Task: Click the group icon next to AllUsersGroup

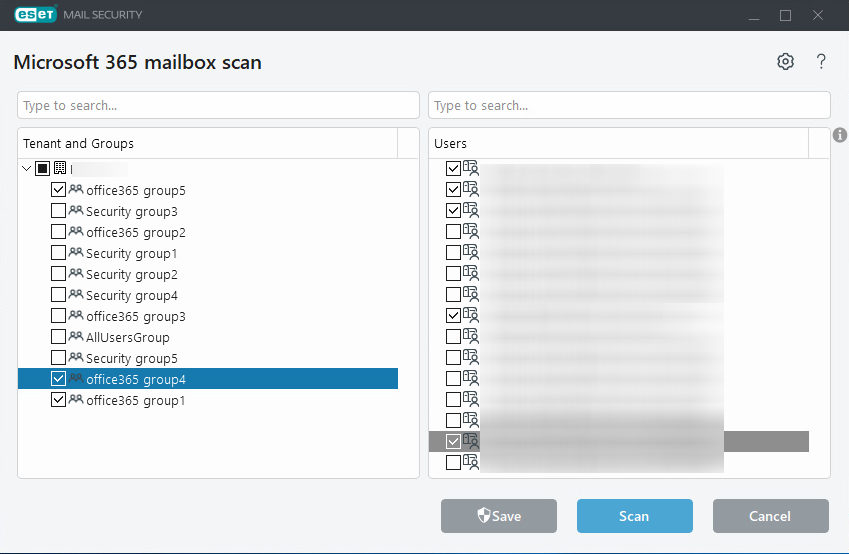Action: [75, 337]
